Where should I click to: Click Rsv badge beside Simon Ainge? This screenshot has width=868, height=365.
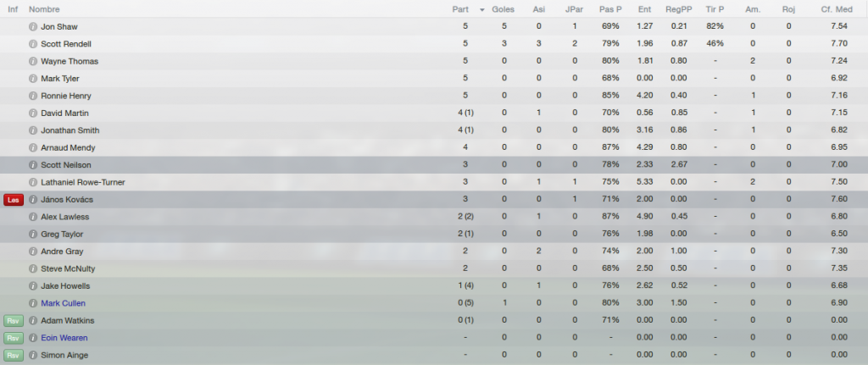pos(14,356)
